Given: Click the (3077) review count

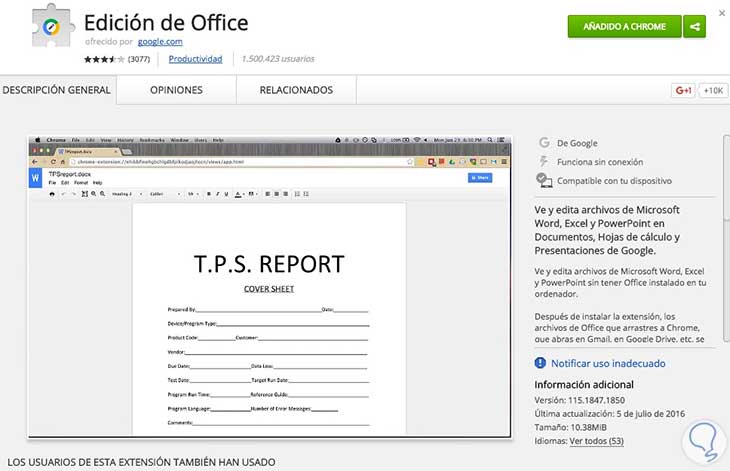Looking at the screenshot, I should point(139,59).
